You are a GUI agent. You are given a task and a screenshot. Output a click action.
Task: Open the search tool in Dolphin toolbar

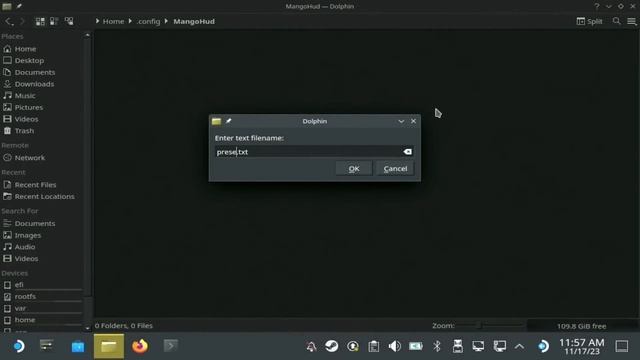617,21
